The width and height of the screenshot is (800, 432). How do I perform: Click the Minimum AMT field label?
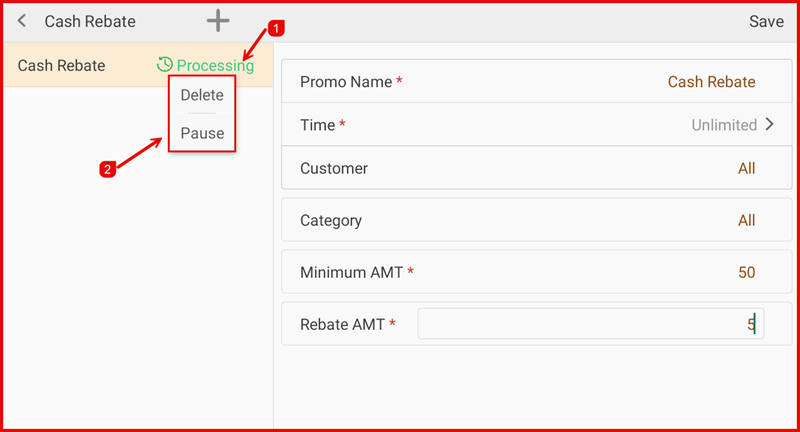point(352,272)
